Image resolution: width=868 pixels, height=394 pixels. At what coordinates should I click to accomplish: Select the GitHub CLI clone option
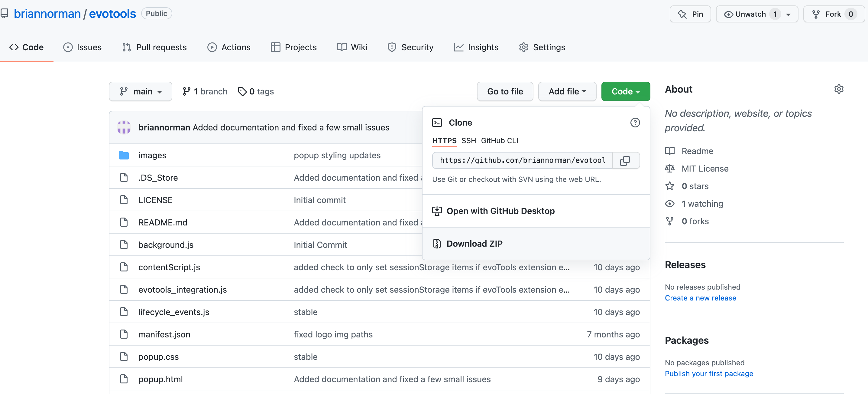499,141
